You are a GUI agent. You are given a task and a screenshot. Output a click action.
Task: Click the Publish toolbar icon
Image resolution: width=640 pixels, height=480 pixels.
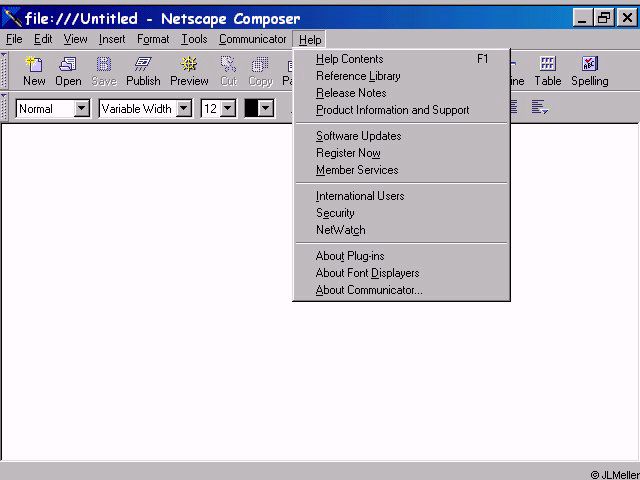click(x=143, y=71)
